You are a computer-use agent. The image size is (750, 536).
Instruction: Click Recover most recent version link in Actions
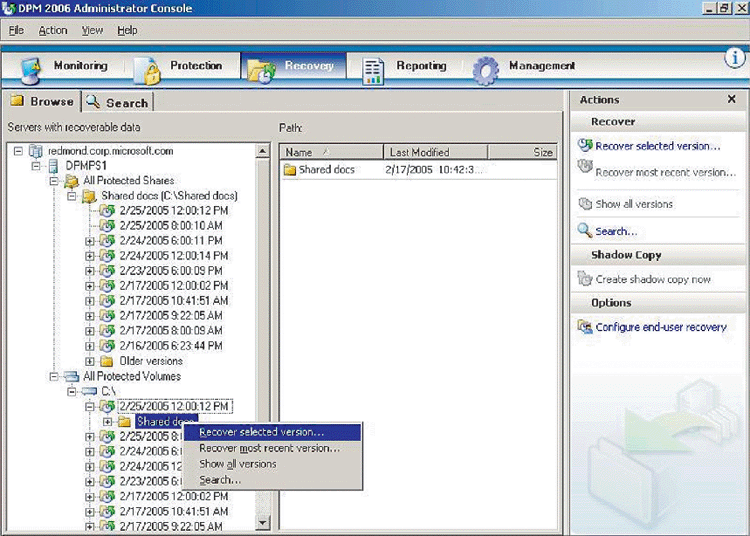click(x=665, y=172)
